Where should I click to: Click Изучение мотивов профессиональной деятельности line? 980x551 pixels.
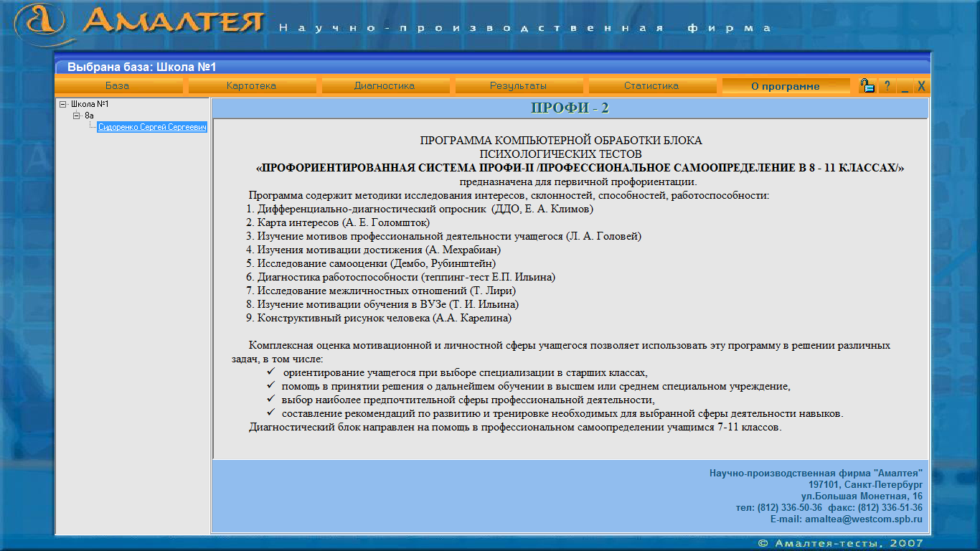click(x=443, y=236)
